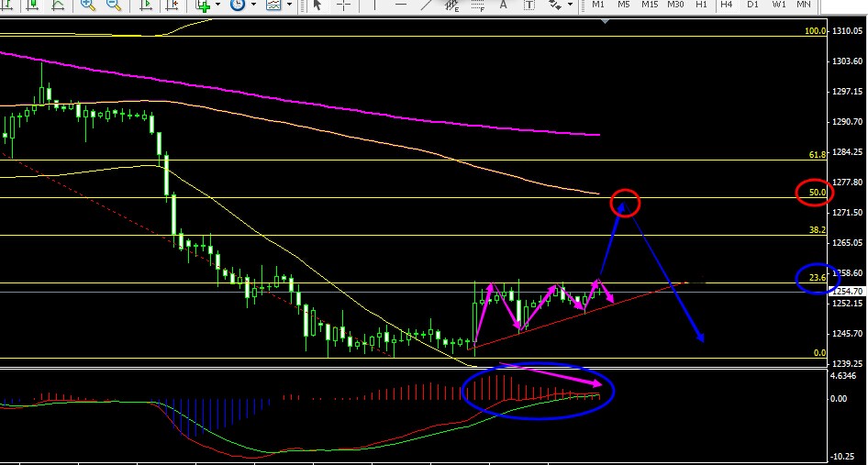This screenshot has height=465, width=868.
Task: Click the MACD 0.00 scale value
Action: (x=840, y=399)
